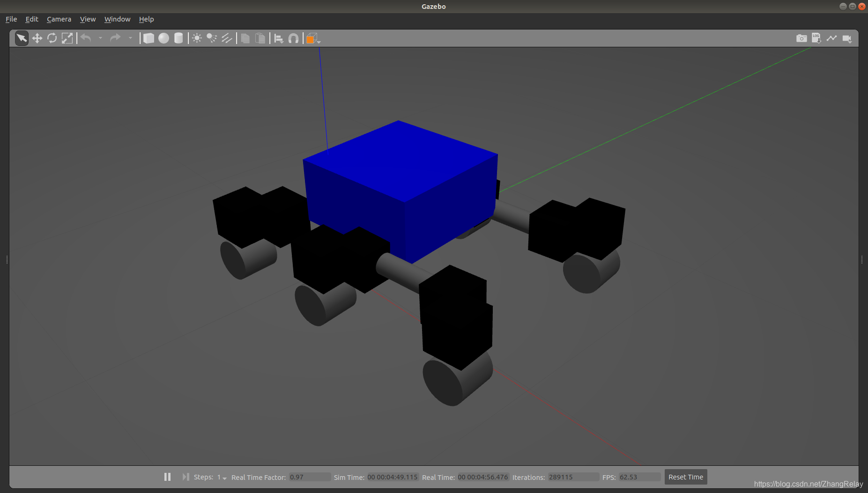This screenshot has height=493, width=868.
Task: Take a screenshot with camera icon
Action: point(801,38)
